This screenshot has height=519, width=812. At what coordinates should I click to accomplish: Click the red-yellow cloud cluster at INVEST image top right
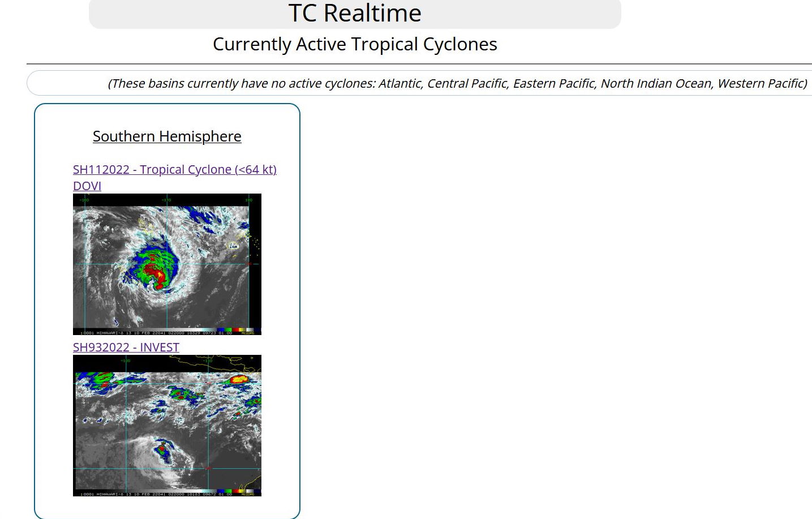(239, 379)
